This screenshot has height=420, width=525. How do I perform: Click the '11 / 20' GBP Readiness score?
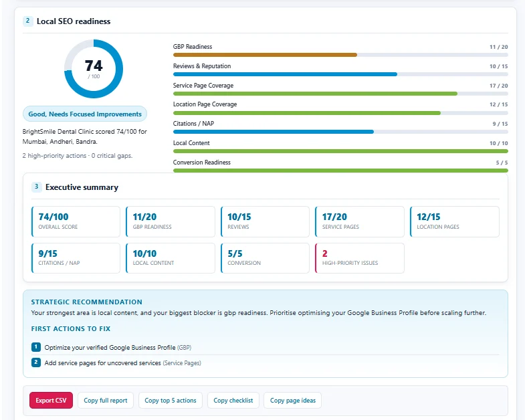(498, 47)
